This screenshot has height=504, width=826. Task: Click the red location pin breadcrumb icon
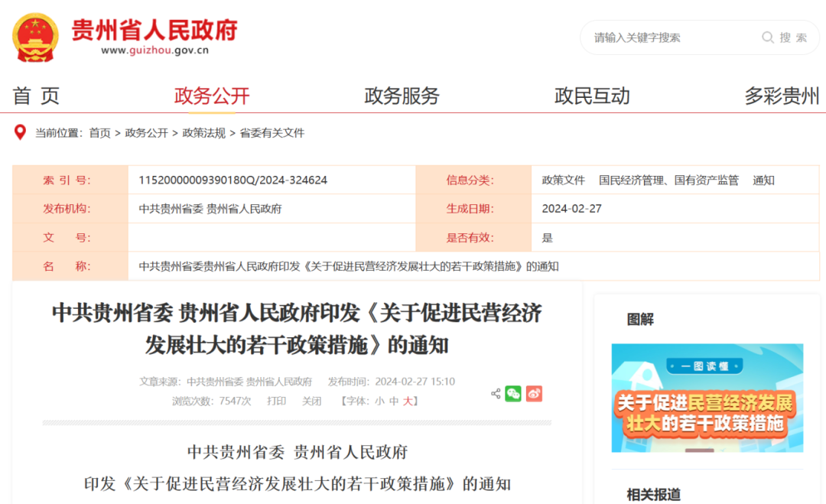pyautogui.click(x=21, y=132)
